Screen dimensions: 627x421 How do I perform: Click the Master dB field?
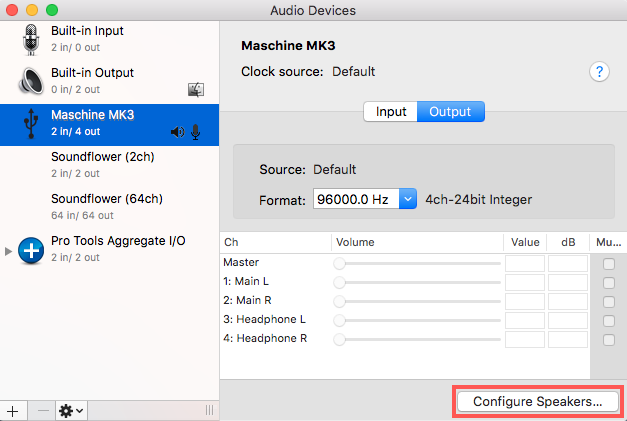click(x=568, y=263)
